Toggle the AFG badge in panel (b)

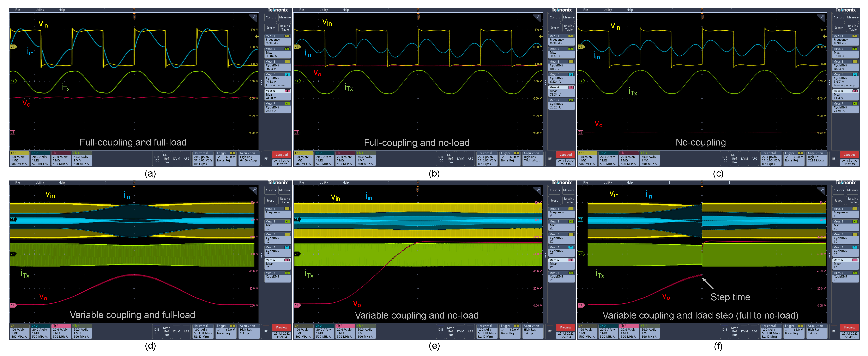[470, 159]
